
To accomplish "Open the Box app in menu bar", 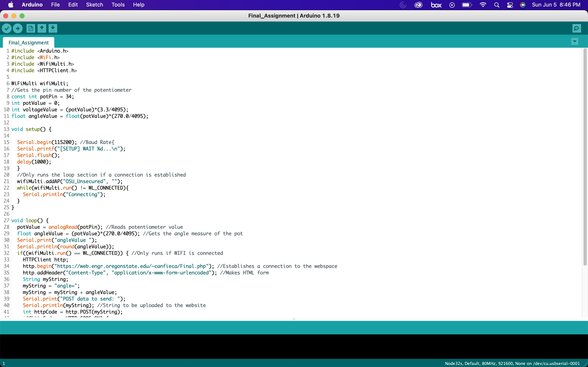I will [436, 5].
